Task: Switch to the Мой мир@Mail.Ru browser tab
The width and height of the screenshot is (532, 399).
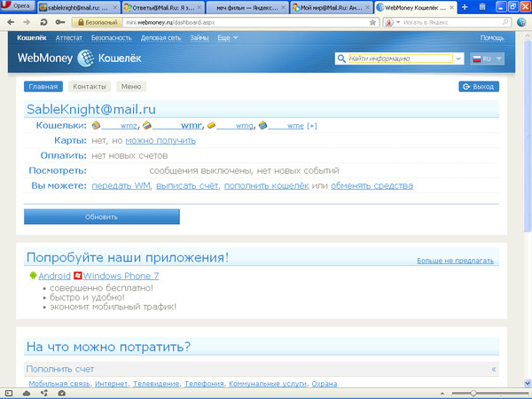Action: pos(331,7)
